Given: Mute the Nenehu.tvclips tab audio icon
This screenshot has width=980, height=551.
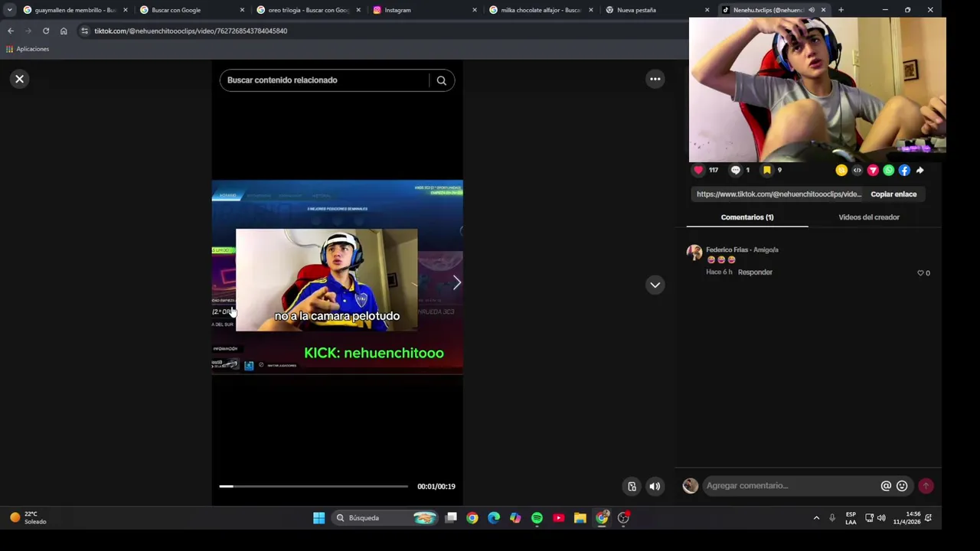Looking at the screenshot, I should pos(812,10).
